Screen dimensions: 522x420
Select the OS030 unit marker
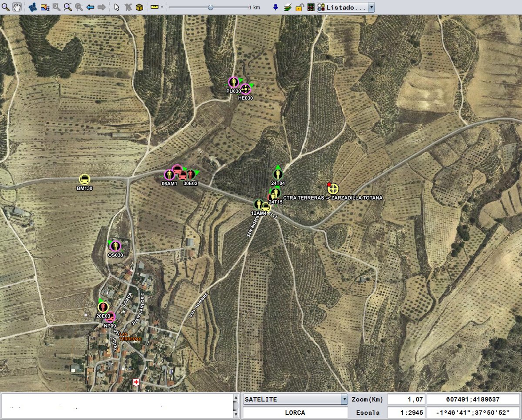click(x=115, y=246)
